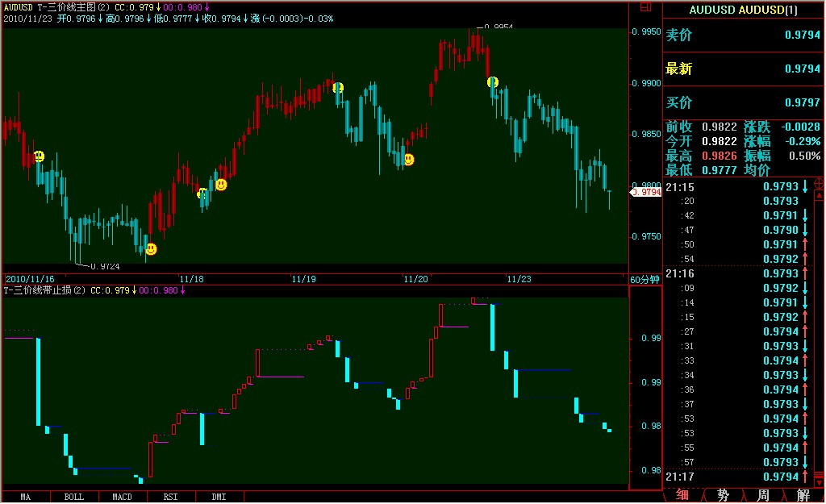Click the 21:16 tick row
826x504 pixels.
(738, 273)
